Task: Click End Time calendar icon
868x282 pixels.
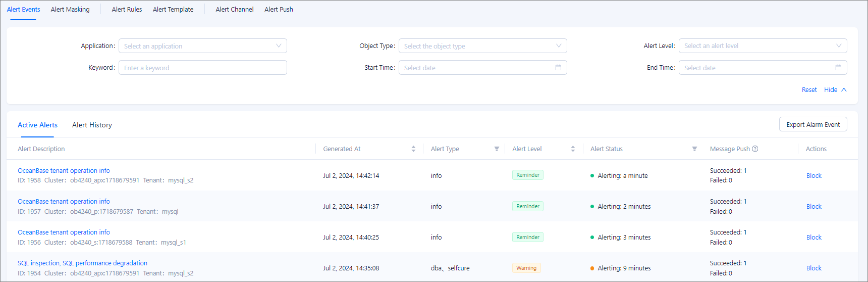Action: click(x=838, y=68)
